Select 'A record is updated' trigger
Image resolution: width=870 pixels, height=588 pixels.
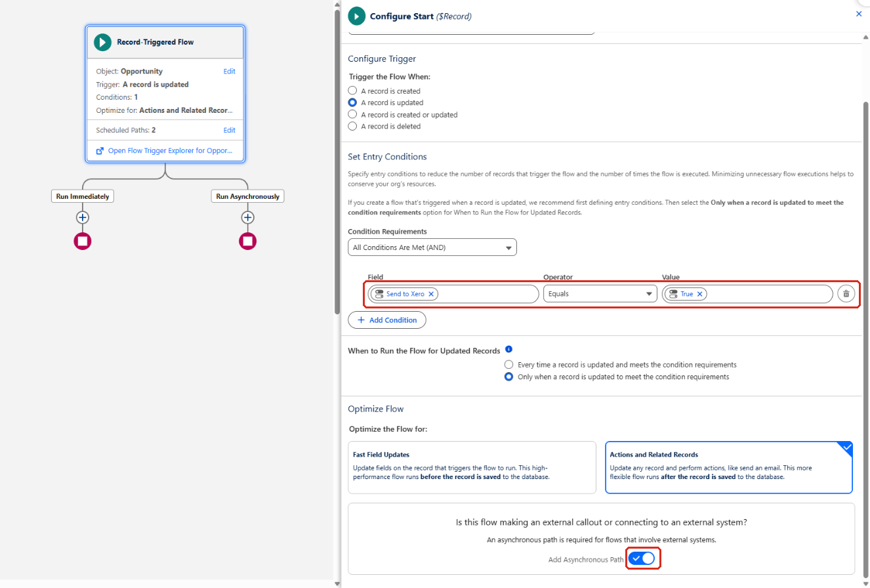coord(352,102)
